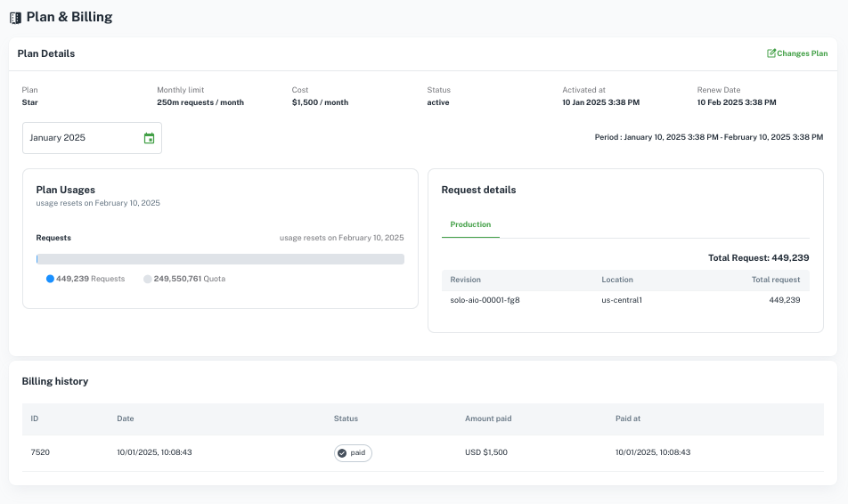This screenshot has width=848, height=504.
Task: Click the Changes Plan edit icon
Action: [x=771, y=53]
